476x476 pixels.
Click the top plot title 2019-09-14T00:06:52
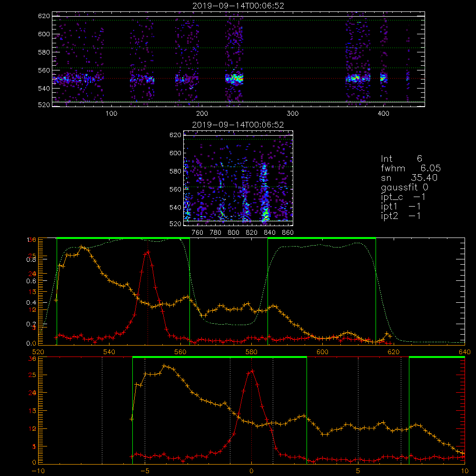click(x=238, y=6)
